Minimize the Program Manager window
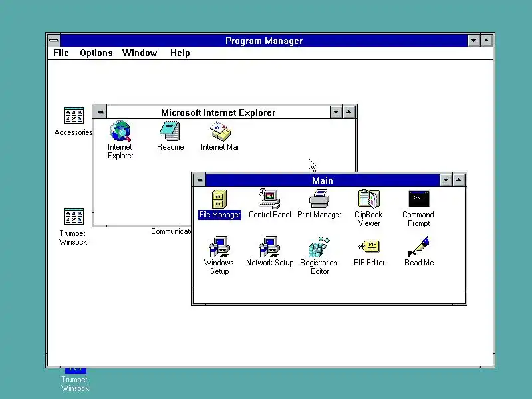 point(473,41)
